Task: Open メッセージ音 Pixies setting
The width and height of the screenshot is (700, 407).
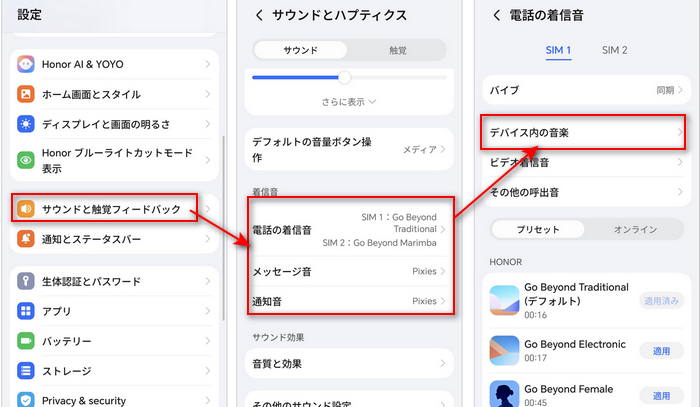Action: (350, 271)
